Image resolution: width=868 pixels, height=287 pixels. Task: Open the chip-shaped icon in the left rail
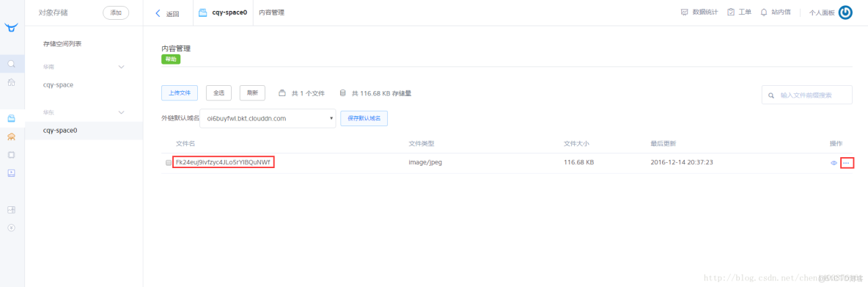tap(11, 155)
